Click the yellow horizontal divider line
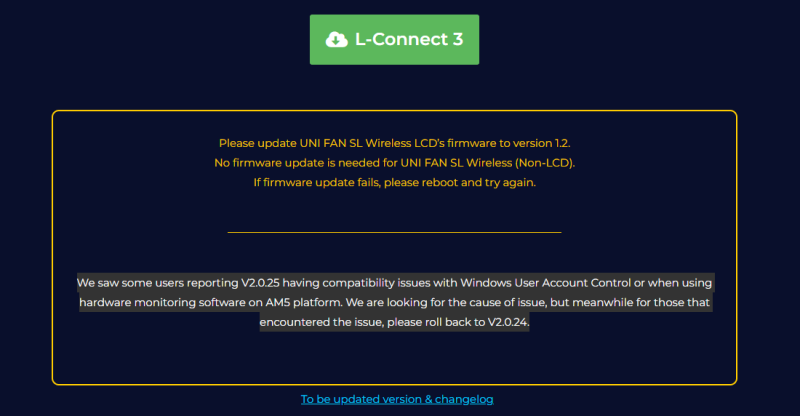Viewport: 800px width, 416px height. tap(394, 232)
